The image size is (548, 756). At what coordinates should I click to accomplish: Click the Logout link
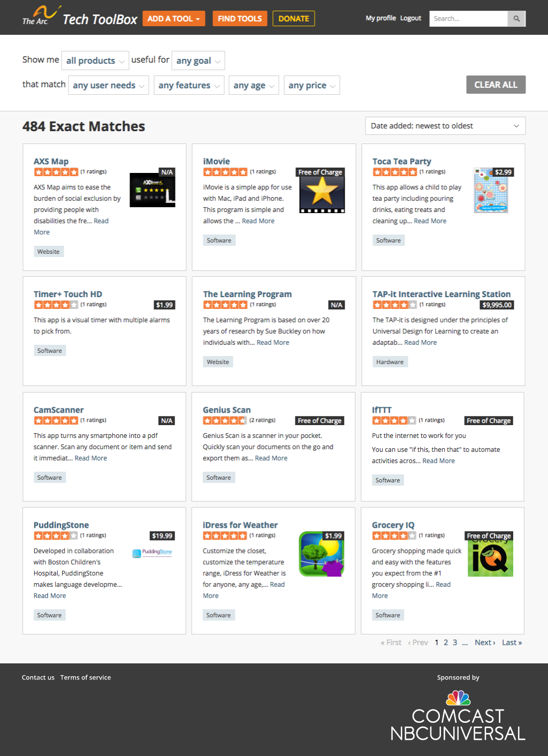(x=410, y=18)
